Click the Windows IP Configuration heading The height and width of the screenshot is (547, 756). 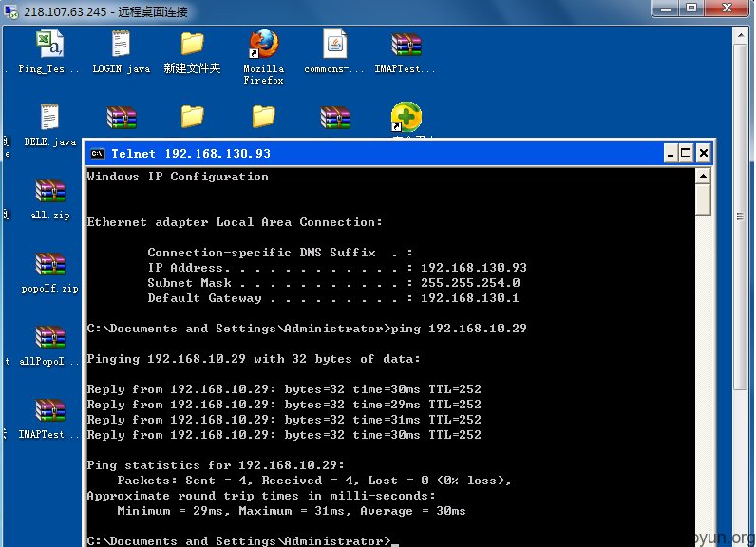click(x=178, y=177)
